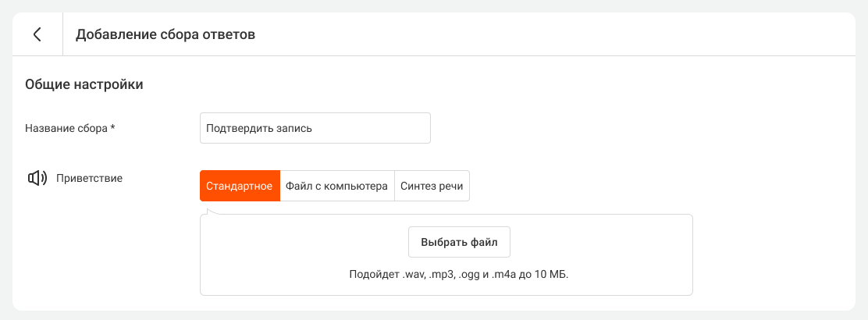Image resolution: width=868 pixels, height=320 pixels.
Task: Go back using the left arrow icon
Action: click(x=37, y=34)
